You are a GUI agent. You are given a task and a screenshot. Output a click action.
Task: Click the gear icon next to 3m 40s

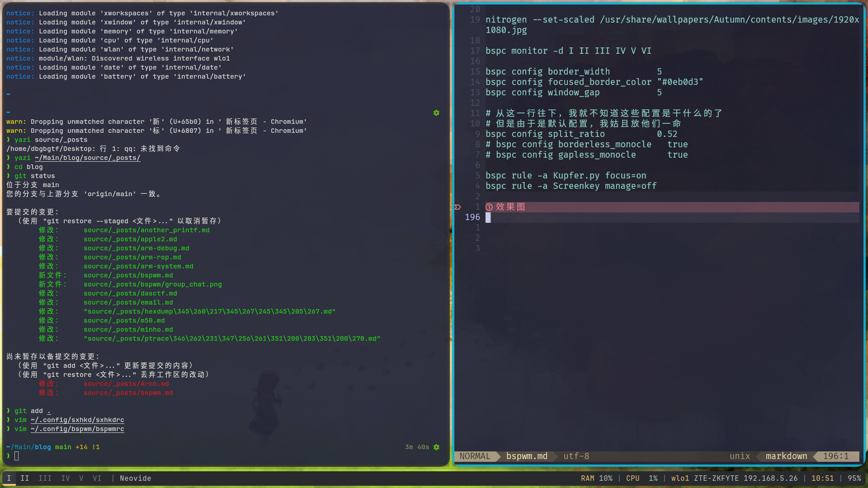[x=436, y=447]
